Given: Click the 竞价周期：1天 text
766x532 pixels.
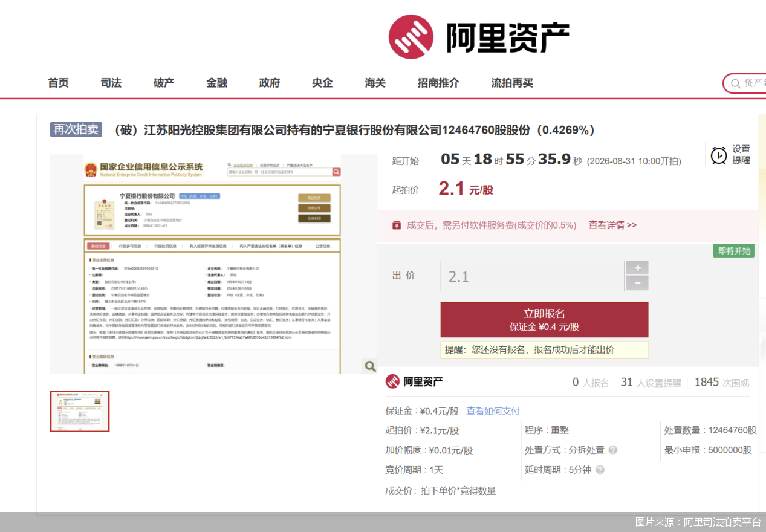Looking at the screenshot, I should tap(414, 470).
